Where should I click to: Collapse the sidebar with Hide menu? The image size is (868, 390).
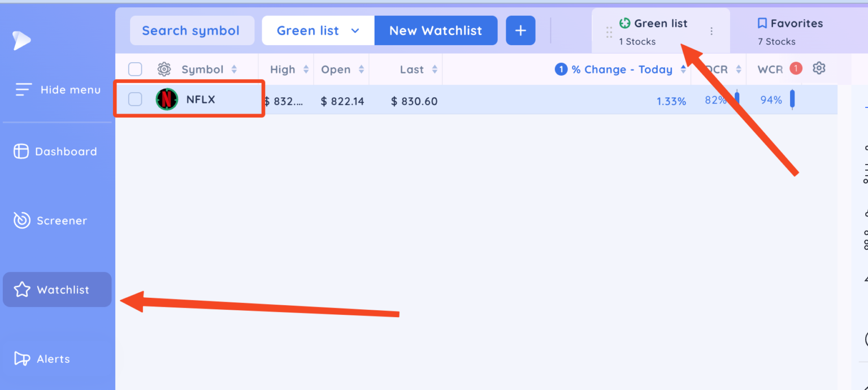[x=57, y=89]
